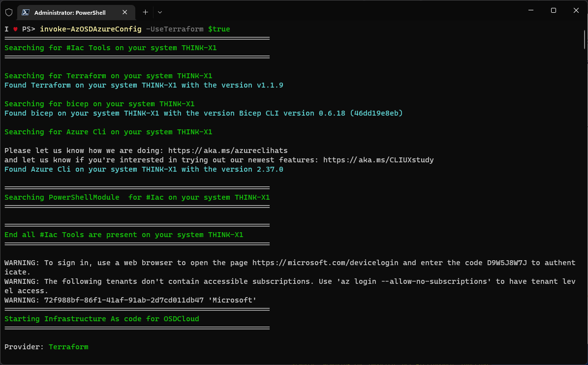
Task: Click the red heart in the prompt
Action: (x=15, y=29)
